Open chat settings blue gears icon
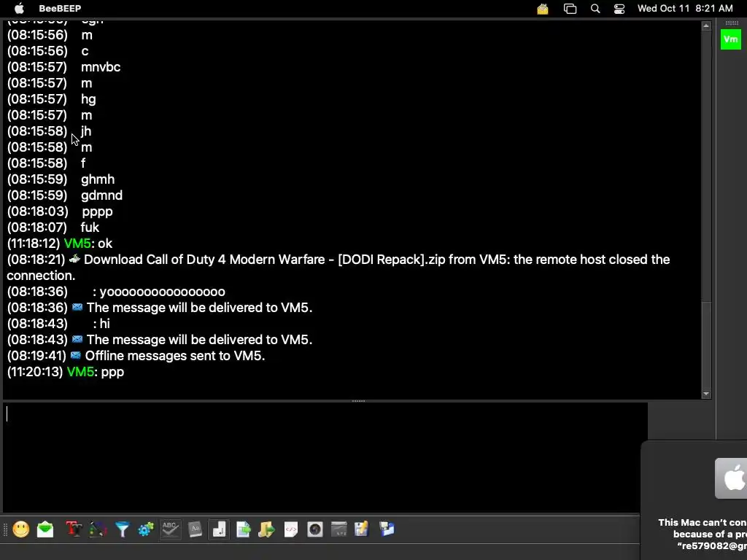 tap(146, 529)
